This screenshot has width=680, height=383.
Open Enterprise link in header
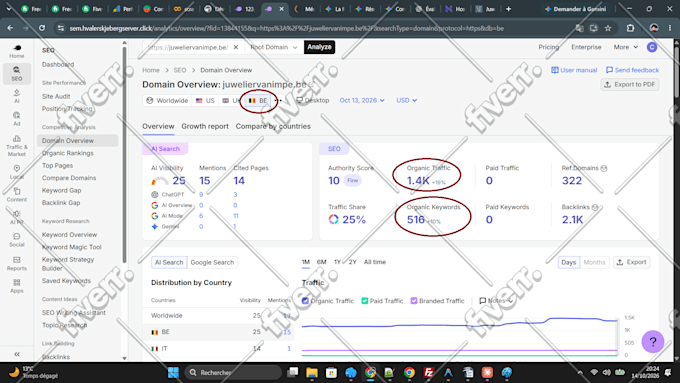click(x=586, y=47)
